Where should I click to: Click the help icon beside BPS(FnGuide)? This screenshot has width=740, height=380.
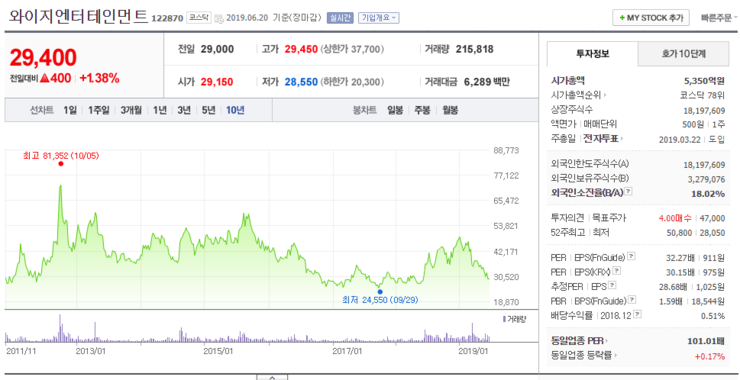coord(631,300)
